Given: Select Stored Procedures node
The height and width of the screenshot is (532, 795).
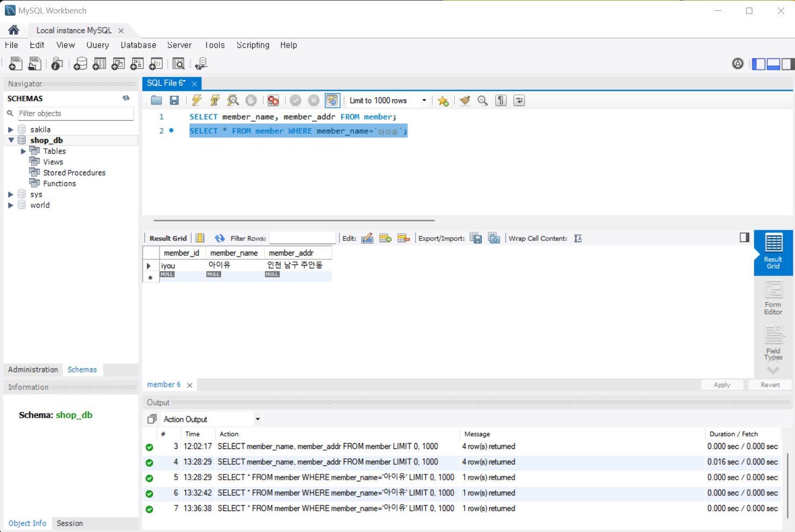Looking at the screenshot, I should (74, 173).
